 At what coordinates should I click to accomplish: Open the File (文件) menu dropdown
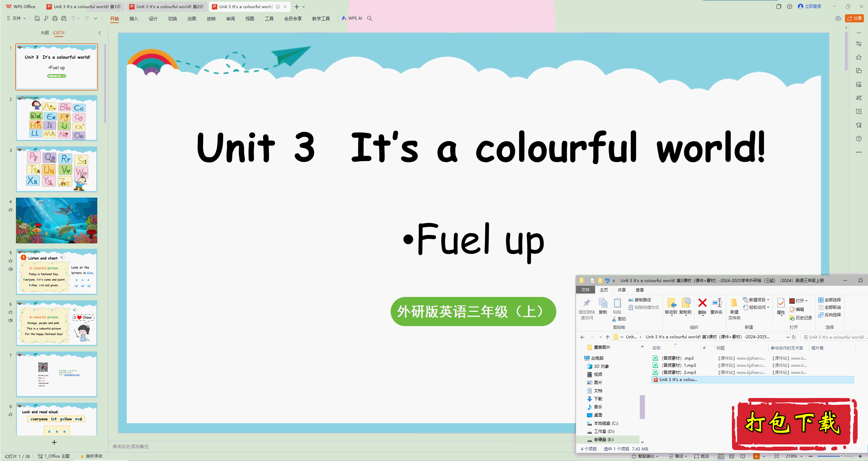(16, 18)
